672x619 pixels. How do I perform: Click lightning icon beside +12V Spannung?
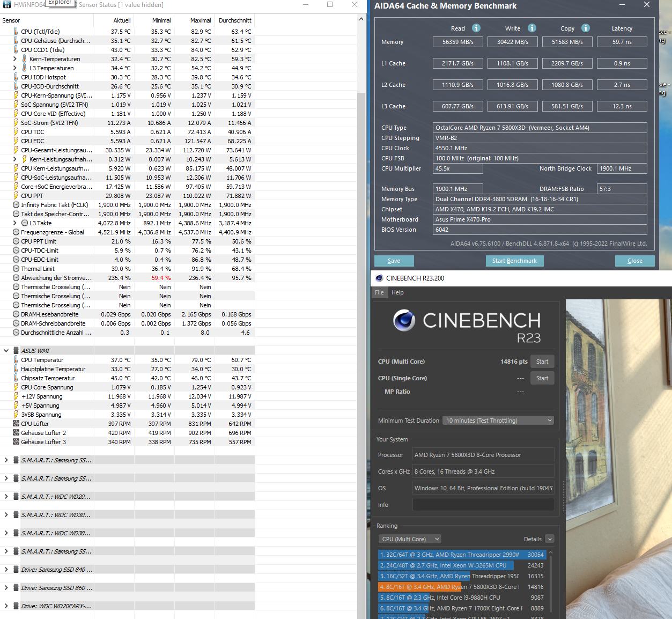(x=16, y=396)
